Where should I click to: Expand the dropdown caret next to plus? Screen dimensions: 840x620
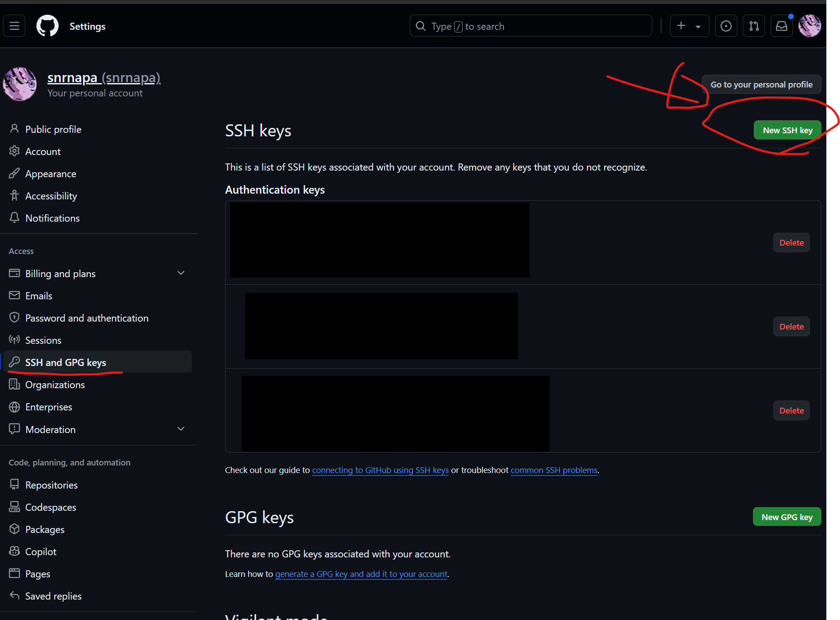coord(698,26)
